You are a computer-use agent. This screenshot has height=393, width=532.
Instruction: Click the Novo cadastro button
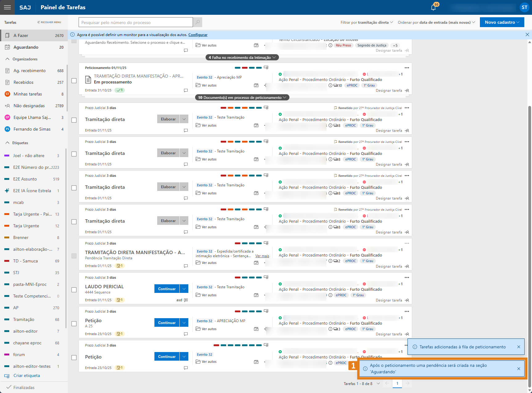(501, 22)
